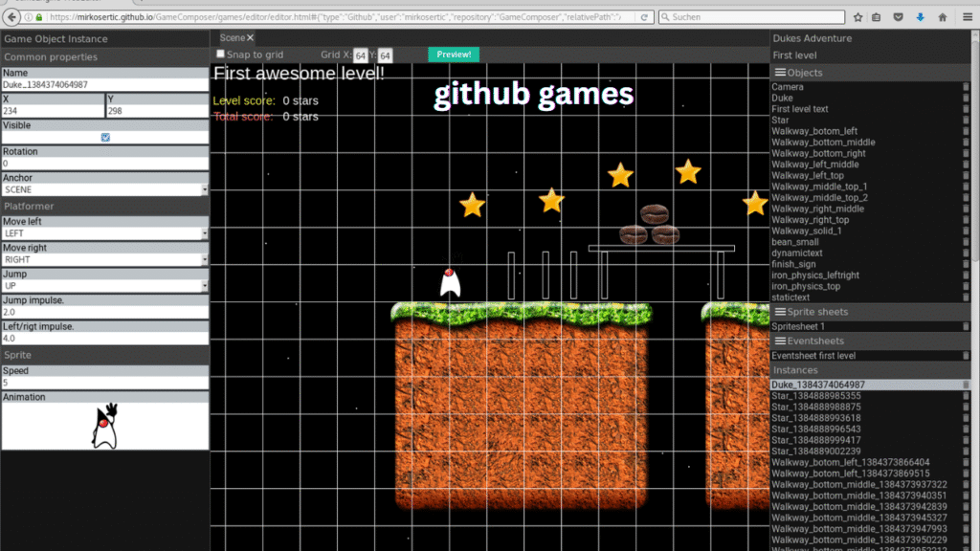
Task: Delete the Duke object via trash icon
Action: coord(966,99)
